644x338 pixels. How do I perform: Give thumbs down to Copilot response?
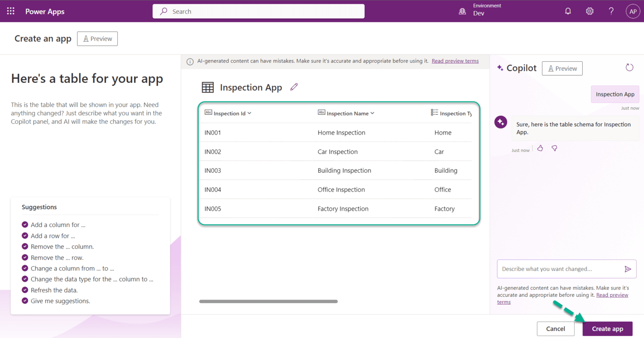[x=554, y=148]
